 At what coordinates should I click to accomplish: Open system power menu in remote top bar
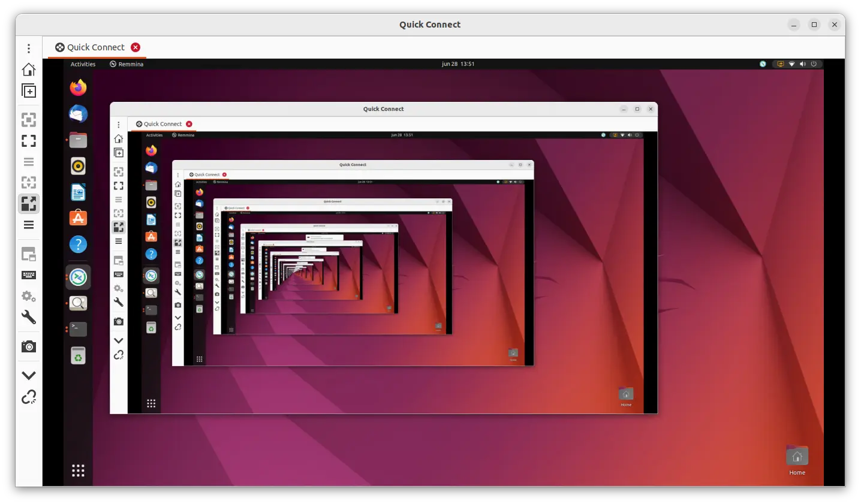pos(814,64)
